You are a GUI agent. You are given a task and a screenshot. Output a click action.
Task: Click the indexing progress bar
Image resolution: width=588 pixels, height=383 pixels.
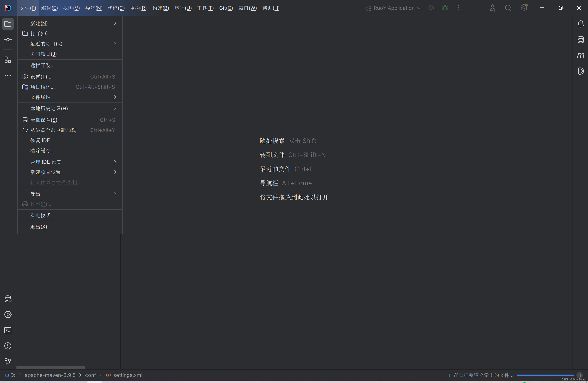[x=545, y=375]
